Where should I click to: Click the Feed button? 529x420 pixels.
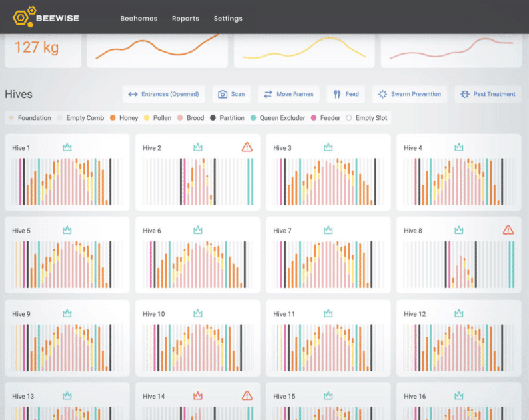(x=346, y=94)
